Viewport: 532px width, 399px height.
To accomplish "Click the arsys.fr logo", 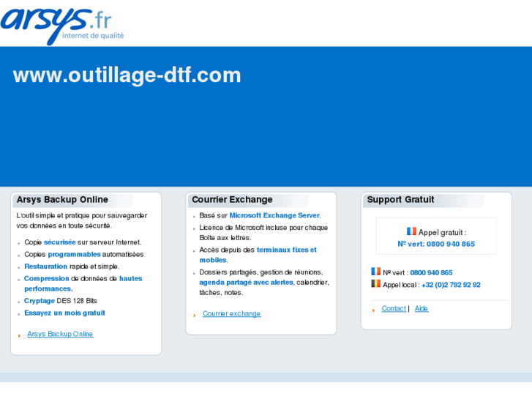I will (x=62, y=26).
